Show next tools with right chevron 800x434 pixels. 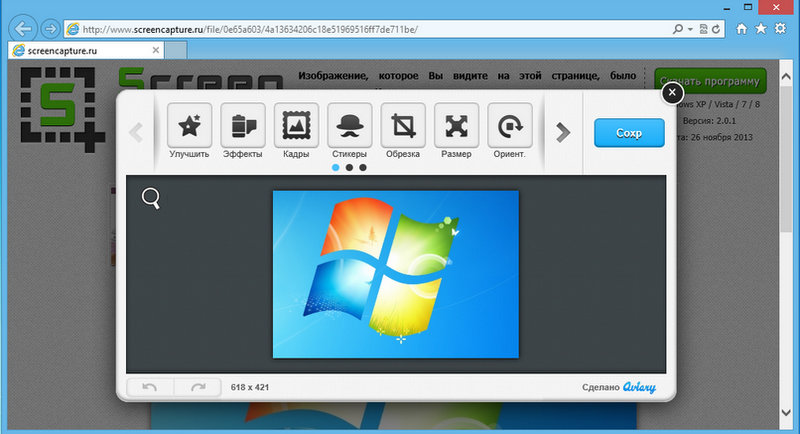point(563,132)
